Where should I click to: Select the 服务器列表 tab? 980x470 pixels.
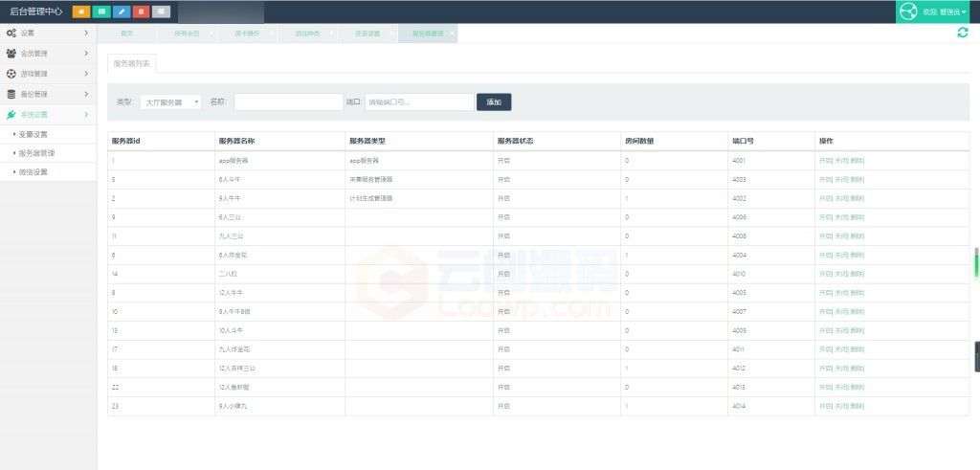pyautogui.click(x=132, y=64)
